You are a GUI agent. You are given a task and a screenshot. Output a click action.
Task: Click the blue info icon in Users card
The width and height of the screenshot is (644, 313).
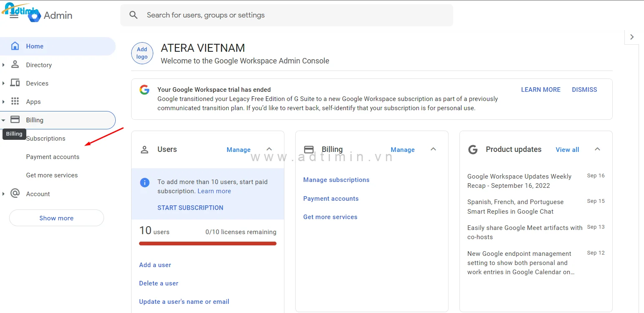[x=145, y=182]
